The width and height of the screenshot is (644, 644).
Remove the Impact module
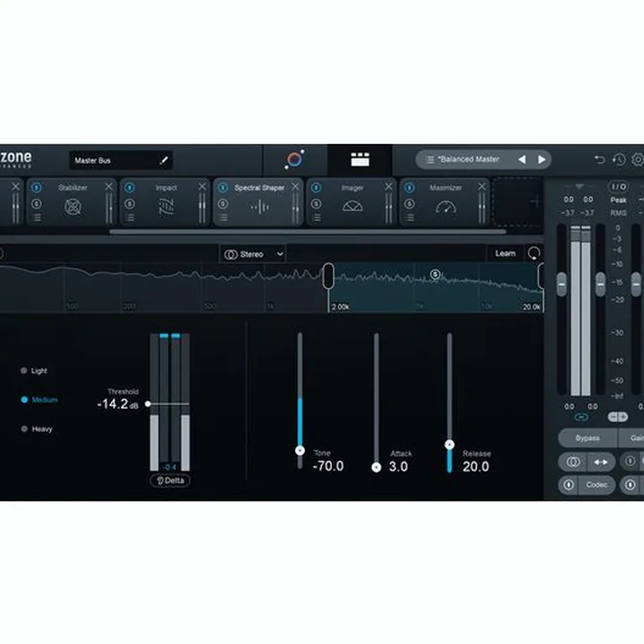[x=202, y=186]
